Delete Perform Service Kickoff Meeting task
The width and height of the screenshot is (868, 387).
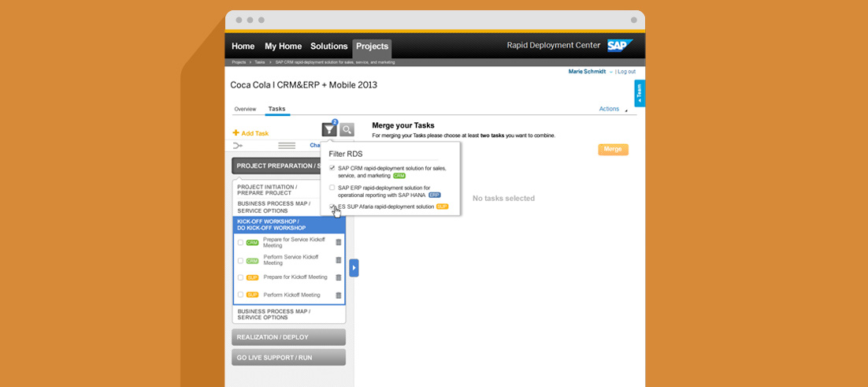click(x=338, y=259)
